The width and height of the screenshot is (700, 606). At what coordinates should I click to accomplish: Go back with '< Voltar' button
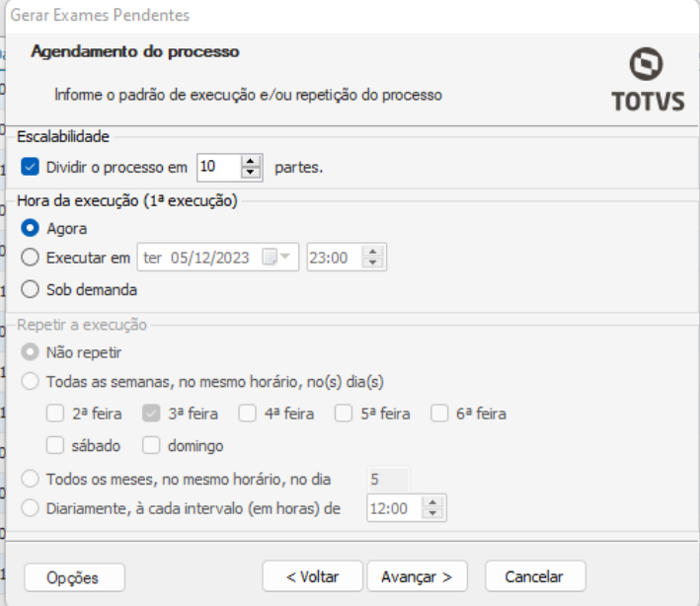pos(312,576)
